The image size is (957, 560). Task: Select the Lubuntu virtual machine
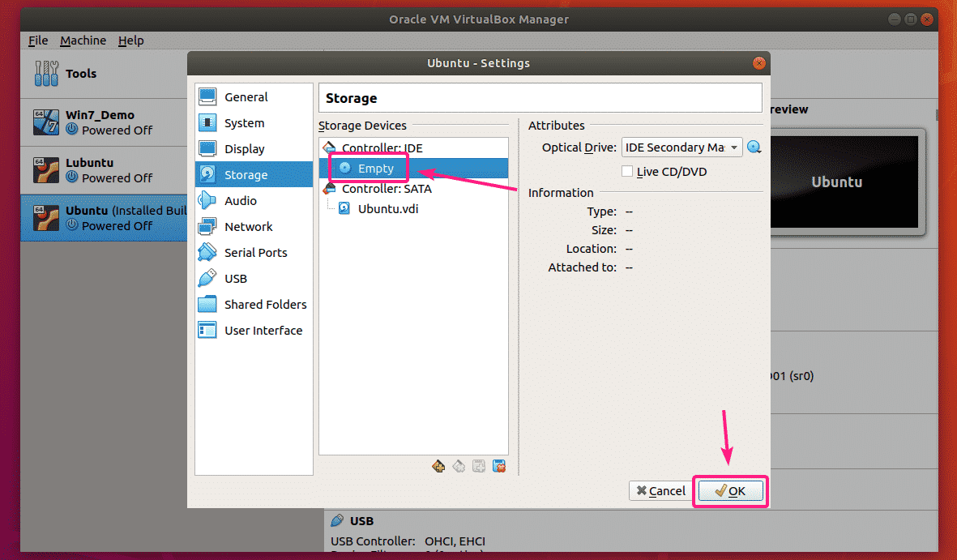click(104, 169)
